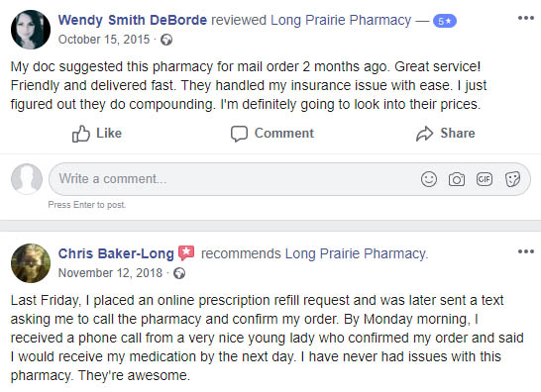
Task: Open the GIF picker icon
Action: 485,179
